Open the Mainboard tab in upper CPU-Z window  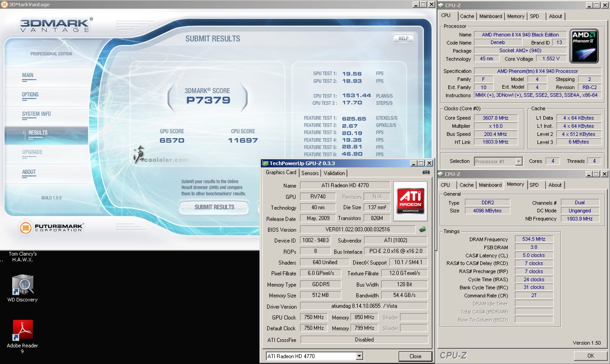tap(491, 16)
